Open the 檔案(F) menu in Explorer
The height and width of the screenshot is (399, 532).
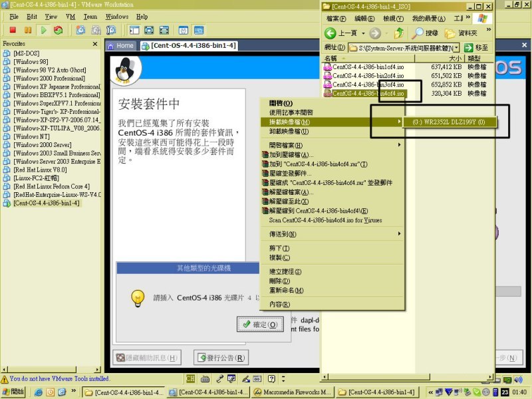click(x=336, y=19)
